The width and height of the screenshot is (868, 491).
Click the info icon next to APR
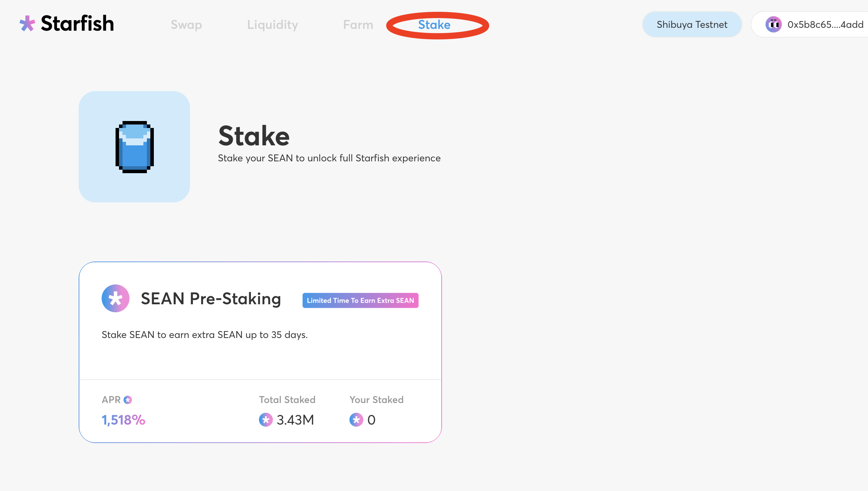coord(128,400)
